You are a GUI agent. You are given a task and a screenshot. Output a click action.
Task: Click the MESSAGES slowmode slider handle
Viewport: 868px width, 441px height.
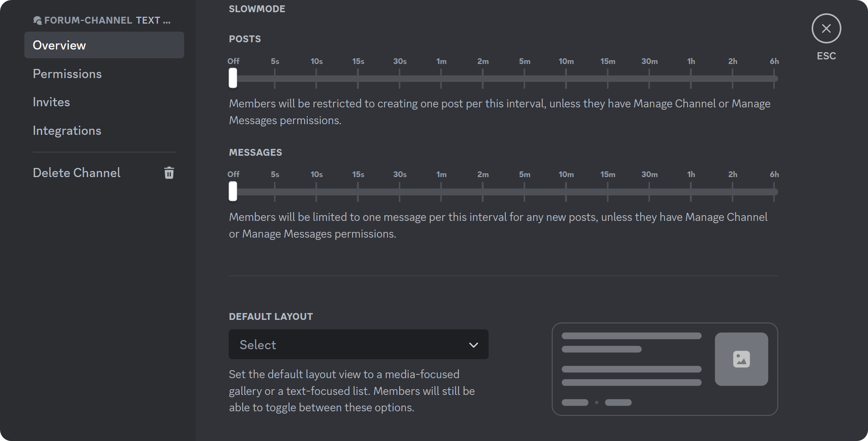coord(233,191)
